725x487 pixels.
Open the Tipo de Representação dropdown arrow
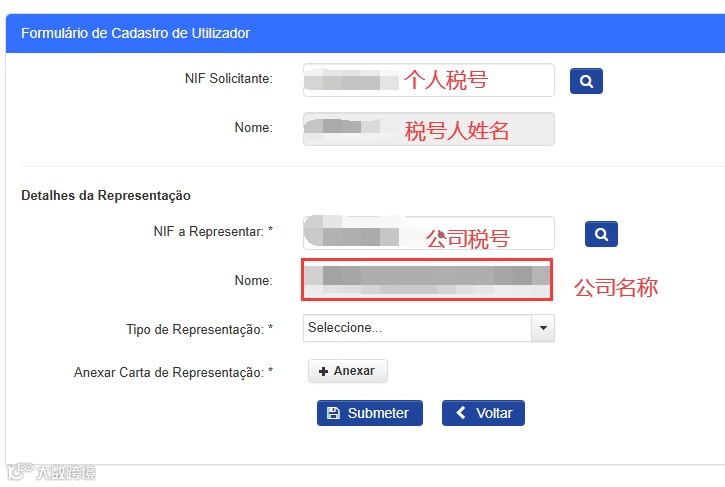coord(543,328)
